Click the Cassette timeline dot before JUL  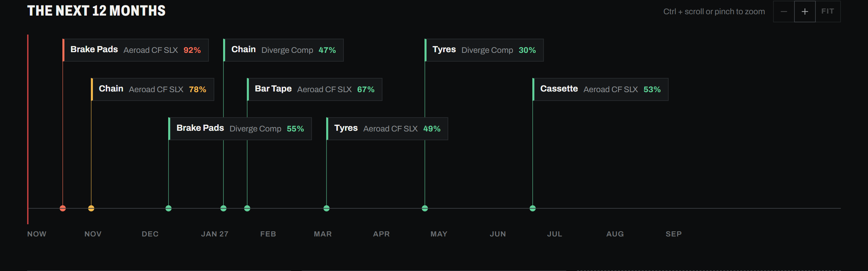[x=533, y=208]
